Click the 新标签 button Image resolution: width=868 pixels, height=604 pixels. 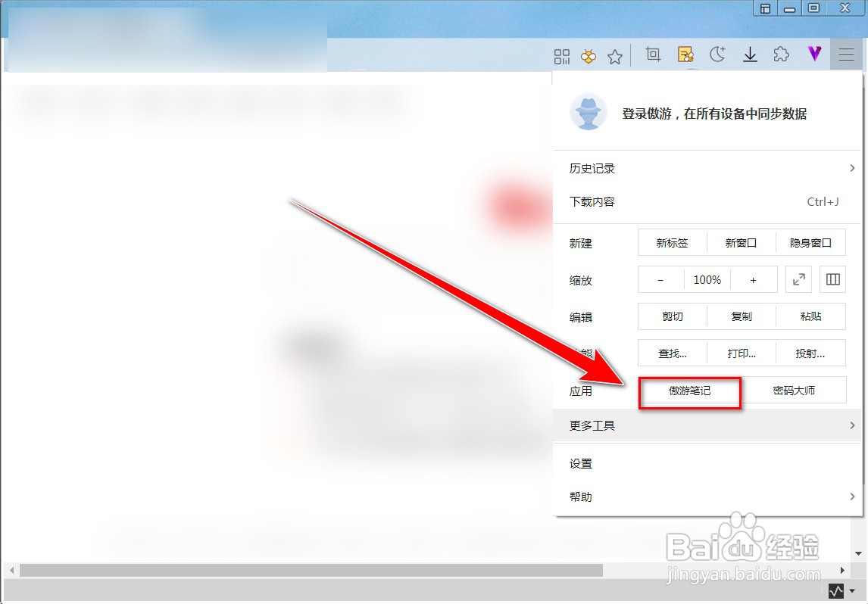672,243
